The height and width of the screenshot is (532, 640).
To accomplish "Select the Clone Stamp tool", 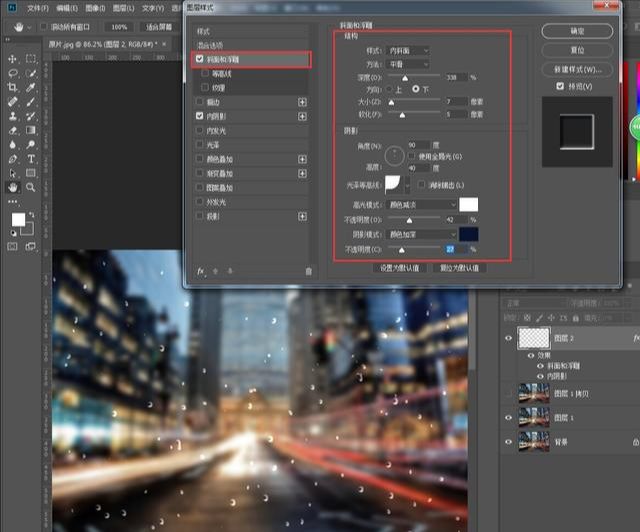I will (12, 116).
